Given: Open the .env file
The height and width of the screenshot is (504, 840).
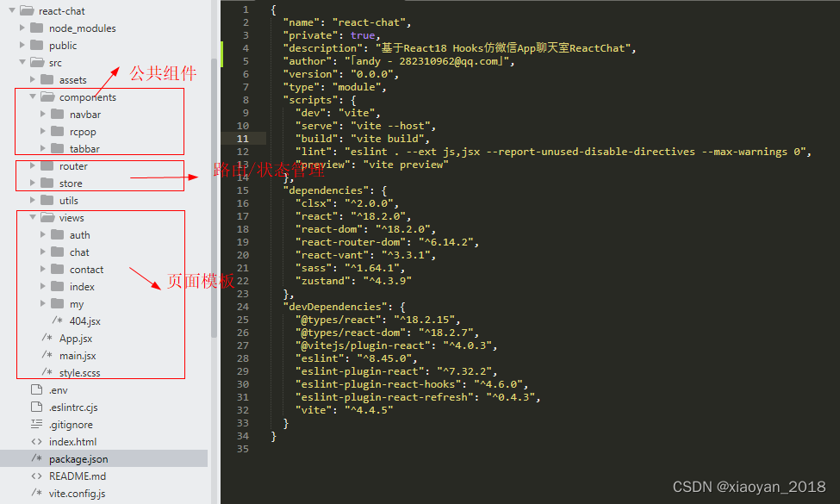Looking at the screenshot, I should (x=59, y=390).
